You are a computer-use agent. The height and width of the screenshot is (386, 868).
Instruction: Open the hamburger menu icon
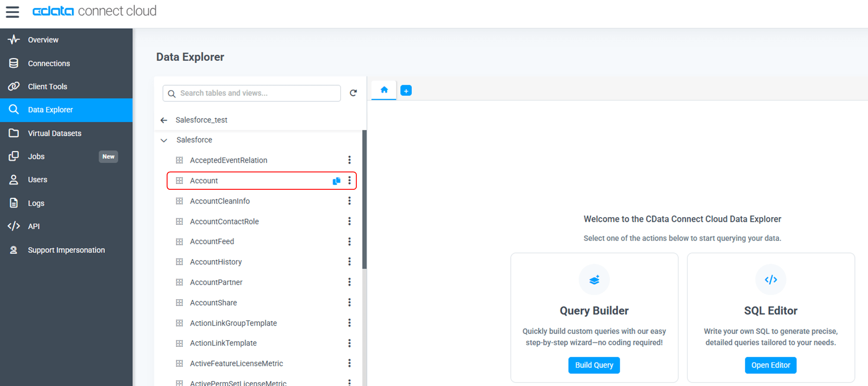[x=13, y=12]
